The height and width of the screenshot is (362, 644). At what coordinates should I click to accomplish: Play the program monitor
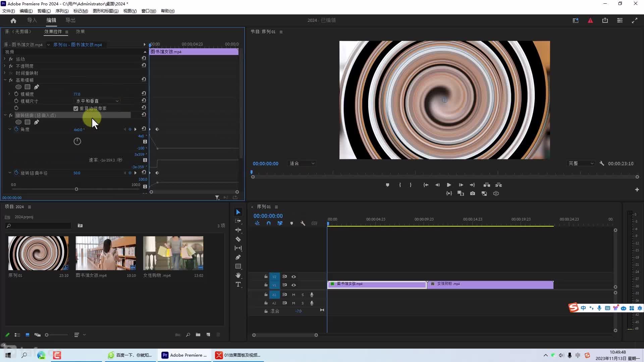449,185
